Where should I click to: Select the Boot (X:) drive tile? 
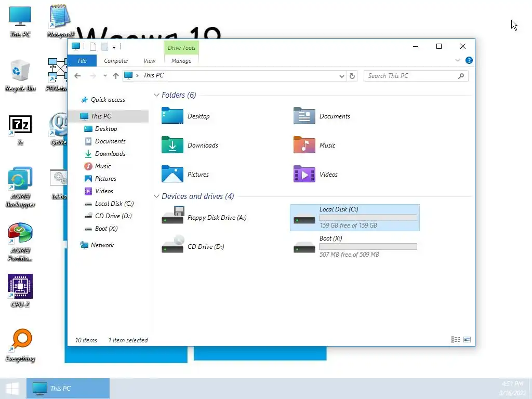(x=354, y=246)
